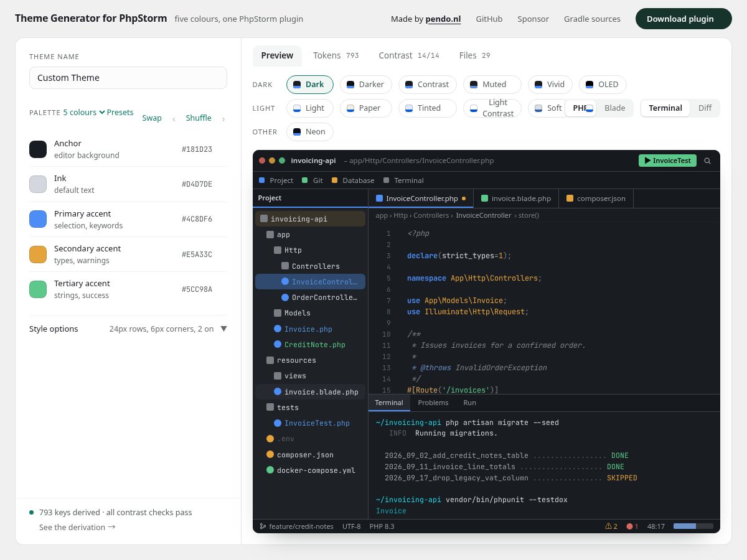
Task: Click the composer.json file icon in tree
Action: [270, 455]
